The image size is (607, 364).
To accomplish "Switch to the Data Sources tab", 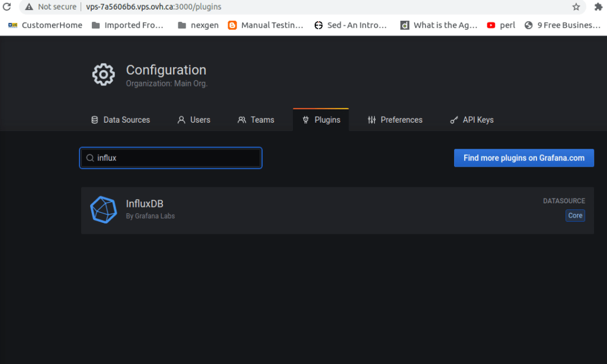I will pyautogui.click(x=120, y=120).
